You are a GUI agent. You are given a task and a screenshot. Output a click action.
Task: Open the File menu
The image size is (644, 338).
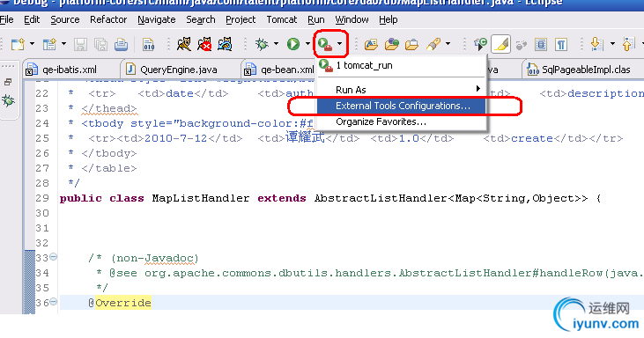tap(6, 19)
